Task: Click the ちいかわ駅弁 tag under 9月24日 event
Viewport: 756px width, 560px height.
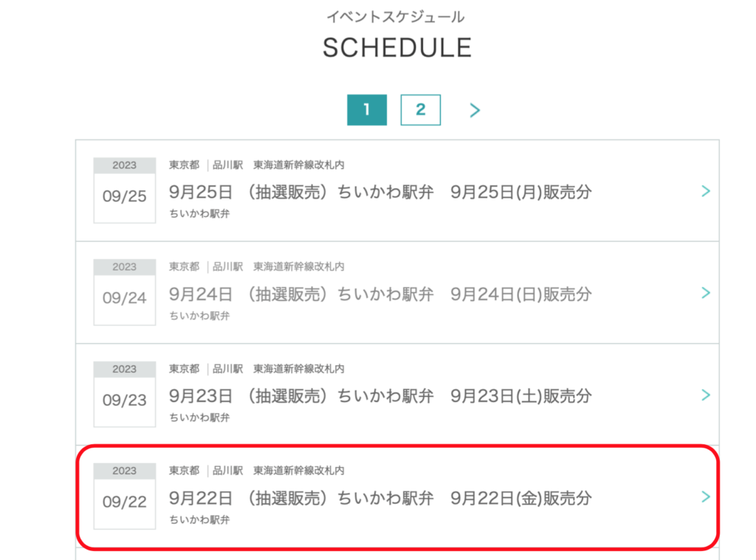Action: (x=199, y=316)
